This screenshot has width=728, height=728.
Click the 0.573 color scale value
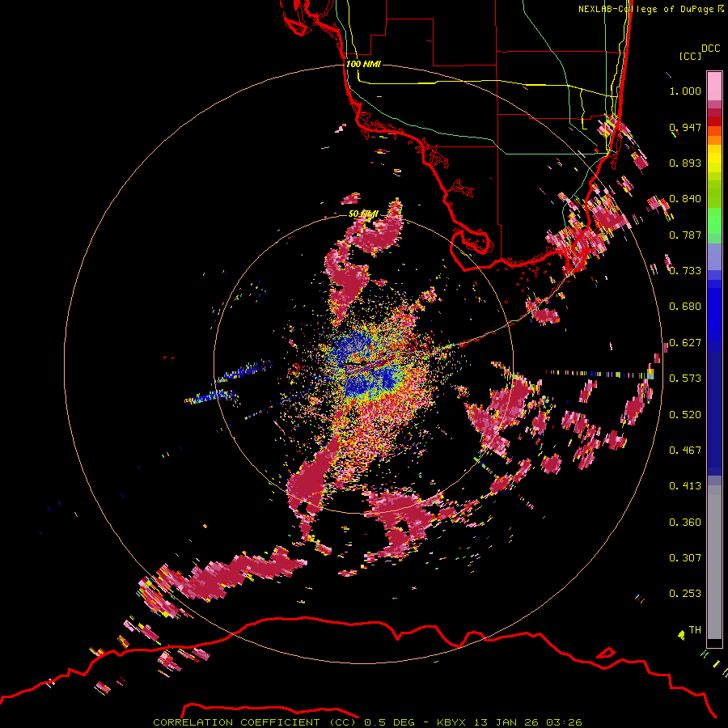pyautogui.click(x=685, y=379)
